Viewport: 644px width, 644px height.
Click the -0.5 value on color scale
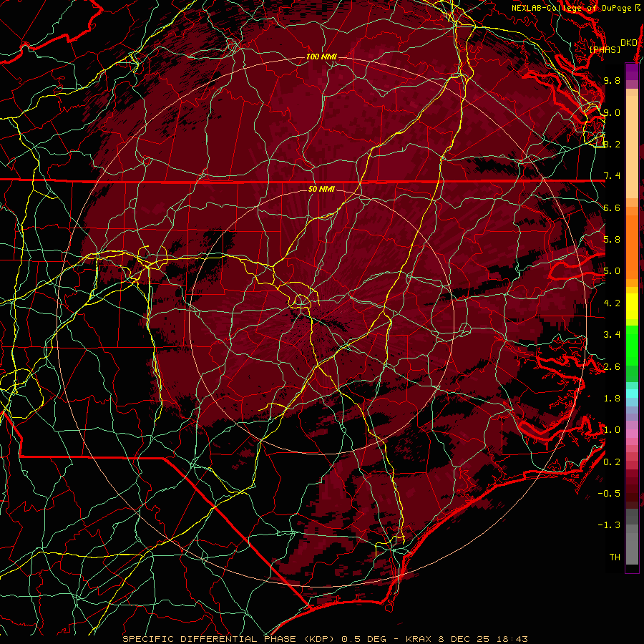click(x=609, y=494)
